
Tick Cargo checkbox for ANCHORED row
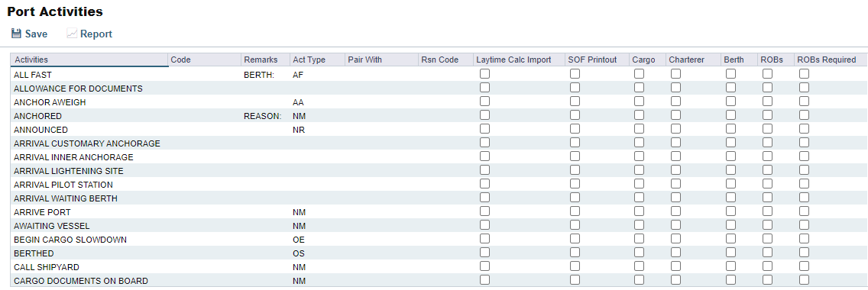(640, 115)
